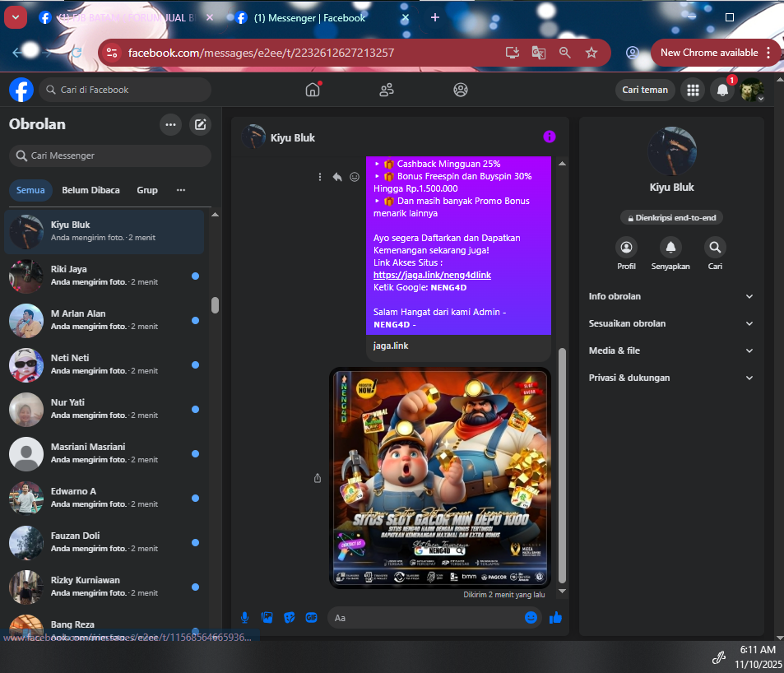Open the profile circle icon in top navigation
This screenshot has width=784, height=673.
461,90
